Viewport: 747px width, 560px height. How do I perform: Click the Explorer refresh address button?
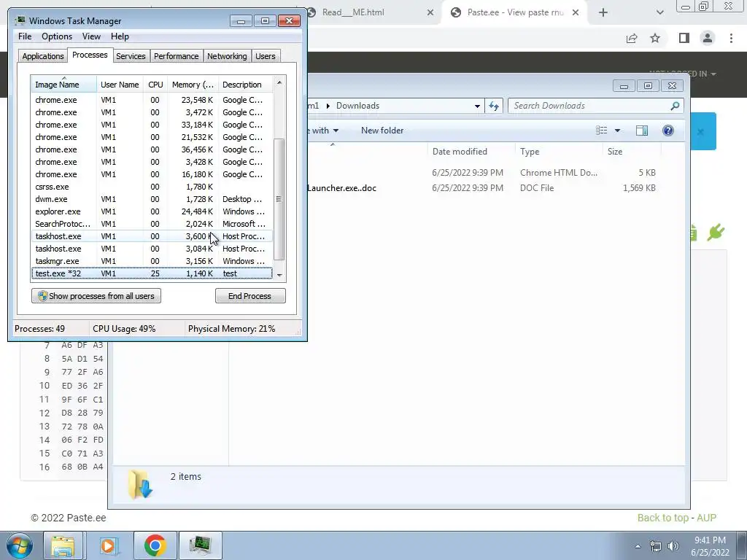click(494, 106)
